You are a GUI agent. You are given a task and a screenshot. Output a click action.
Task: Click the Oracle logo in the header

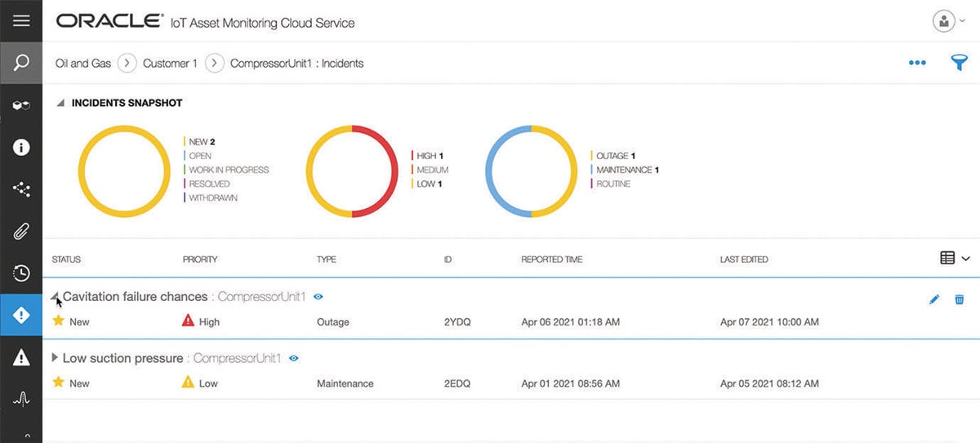[109, 21]
